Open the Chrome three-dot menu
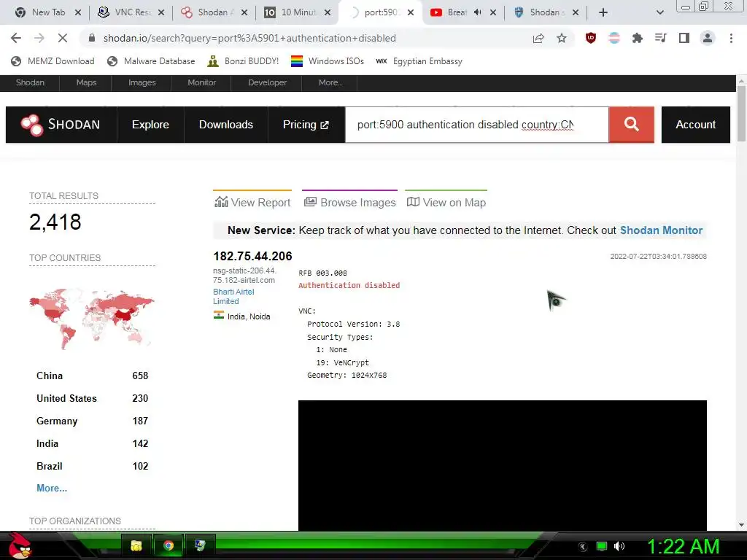The width and height of the screenshot is (747, 560). click(x=731, y=38)
